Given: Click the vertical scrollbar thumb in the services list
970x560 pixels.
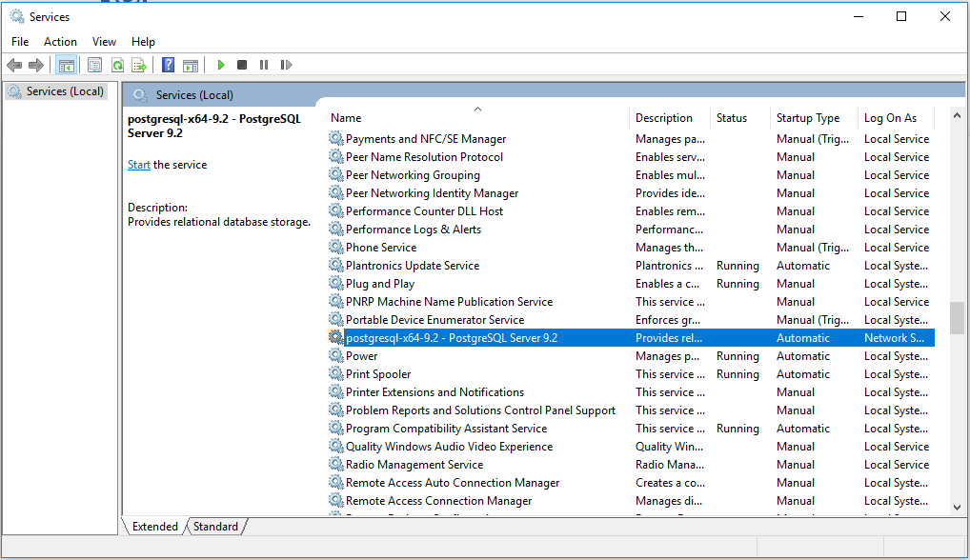Looking at the screenshot, I should tap(957, 318).
